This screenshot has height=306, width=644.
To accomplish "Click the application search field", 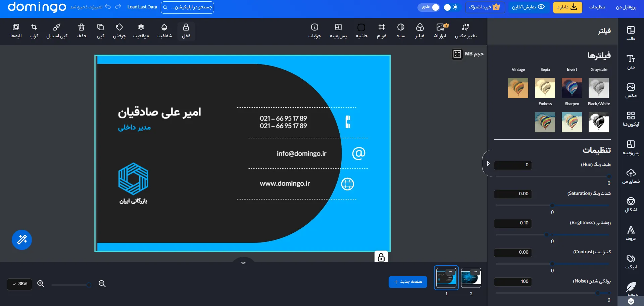I will pyautogui.click(x=187, y=7).
